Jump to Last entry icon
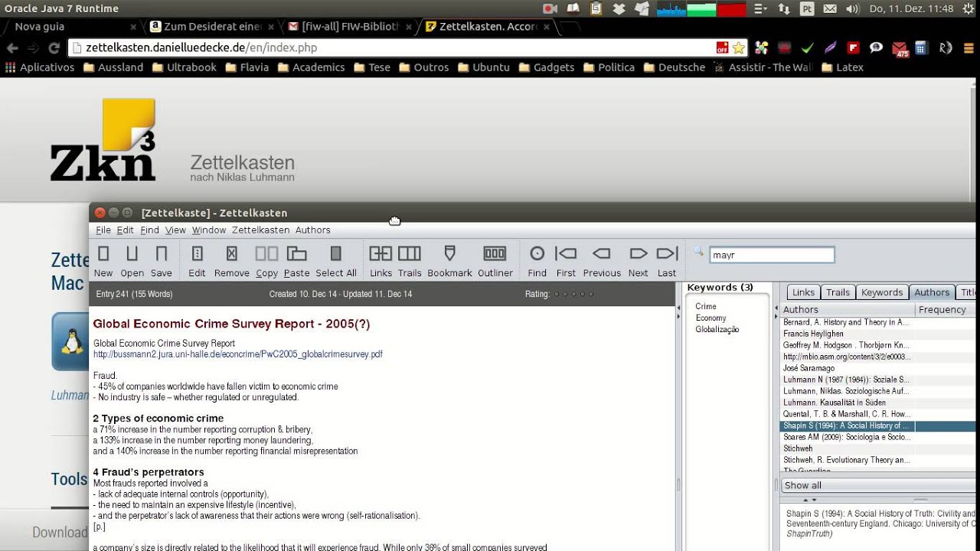Screen dimensions: 980x551 (667, 253)
